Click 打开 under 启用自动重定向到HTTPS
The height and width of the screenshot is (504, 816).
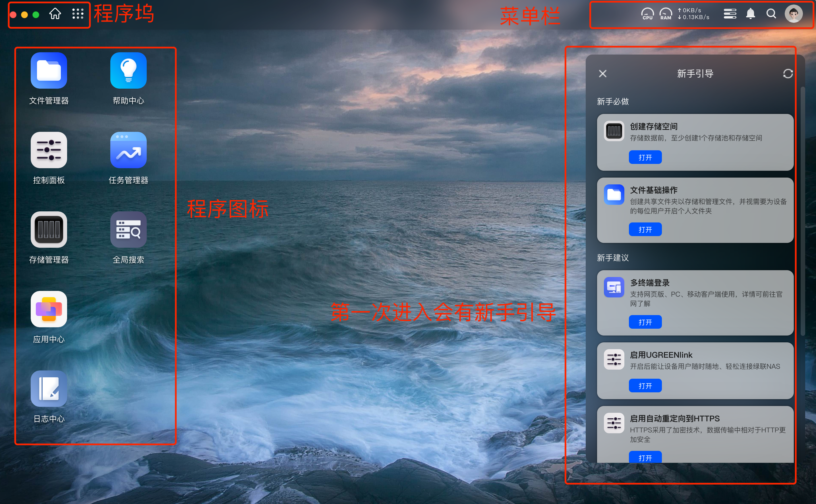point(645,457)
